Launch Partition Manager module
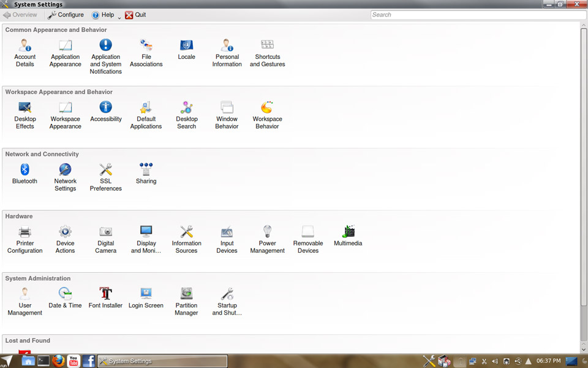 [x=186, y=301]
